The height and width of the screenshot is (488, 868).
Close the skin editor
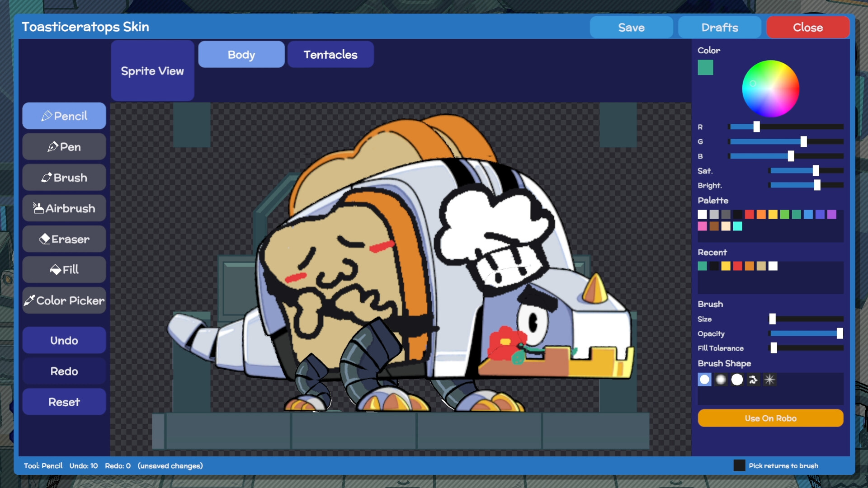click(x=808, y=28)
